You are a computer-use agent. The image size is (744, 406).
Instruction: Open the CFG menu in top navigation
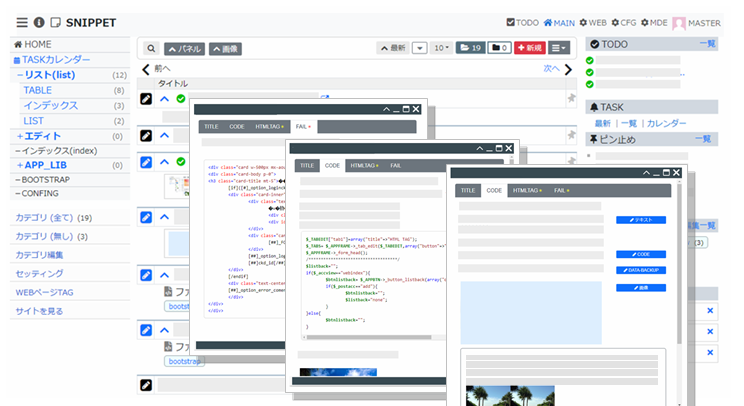626,22
